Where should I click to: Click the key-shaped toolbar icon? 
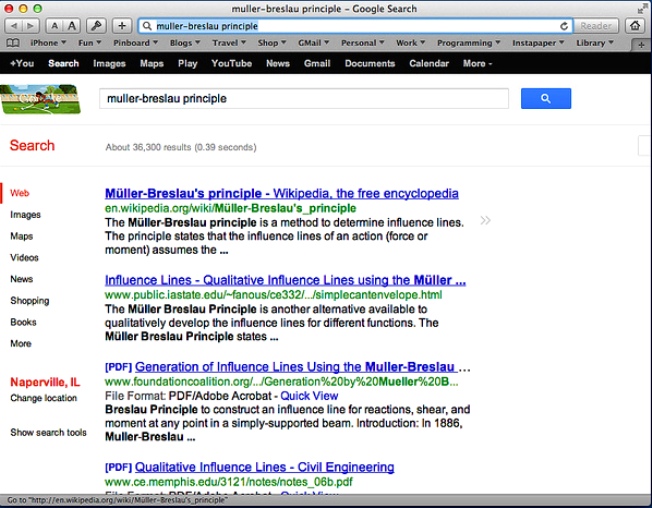tap(96, 26)
